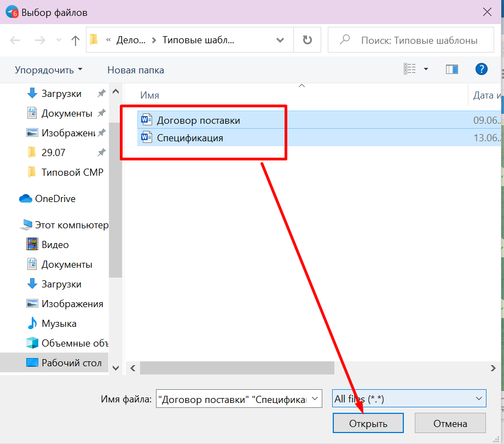Expand the Имя файла dropdown arrow
The width and height of the screenshot is (504, 444).
[x=315, y=399]
